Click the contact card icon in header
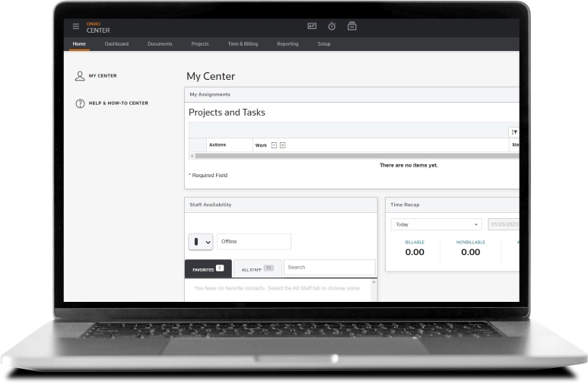 312,26
